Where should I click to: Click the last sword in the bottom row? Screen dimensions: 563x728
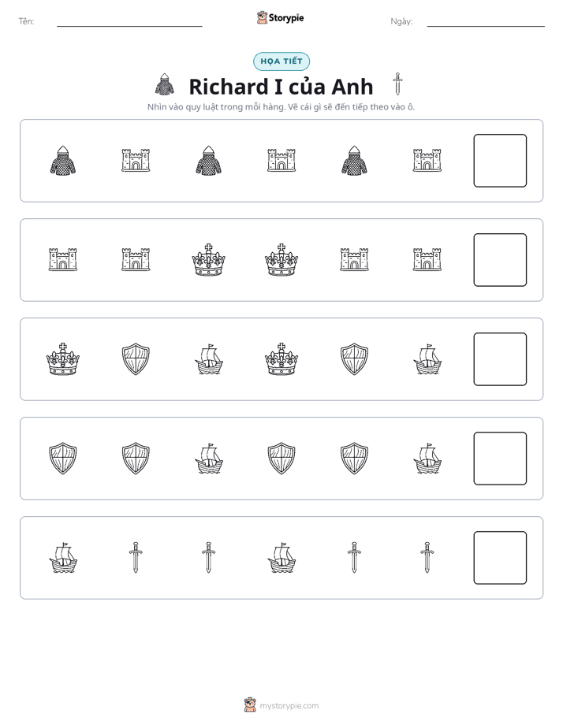coord(427,558)
